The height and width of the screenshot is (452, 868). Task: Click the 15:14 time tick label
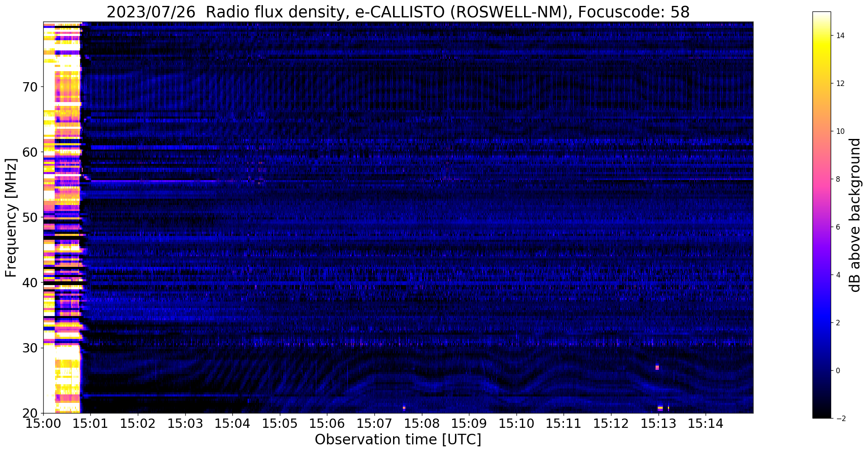tap(706, 423)
